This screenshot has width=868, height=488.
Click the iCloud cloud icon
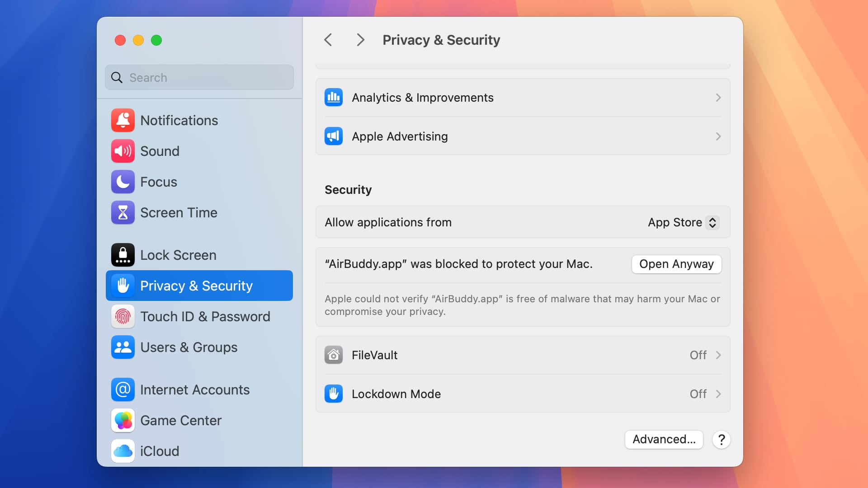(123, 451)
